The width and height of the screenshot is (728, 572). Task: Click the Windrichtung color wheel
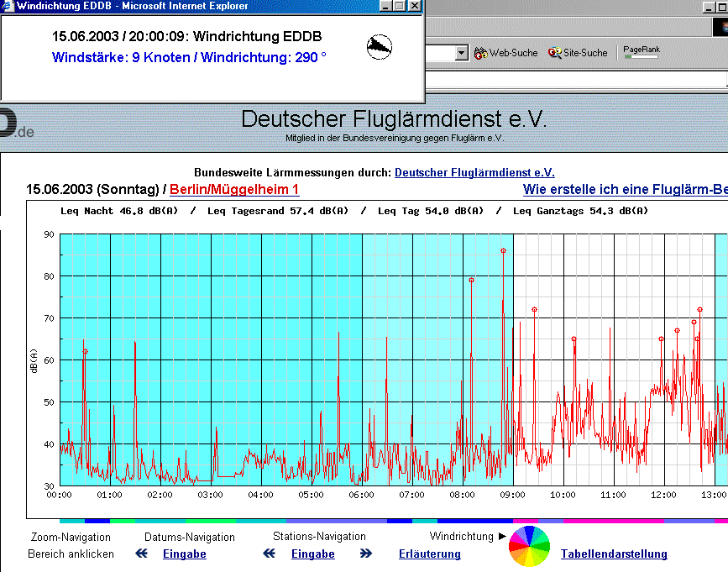[x=529, y=546]
